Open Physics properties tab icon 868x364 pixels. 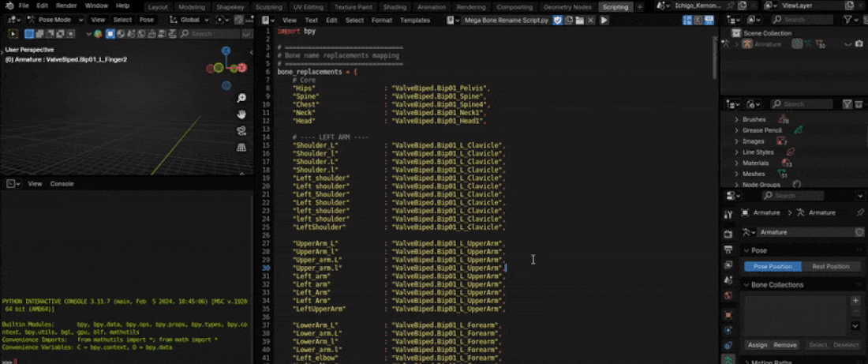click(728, 330)
